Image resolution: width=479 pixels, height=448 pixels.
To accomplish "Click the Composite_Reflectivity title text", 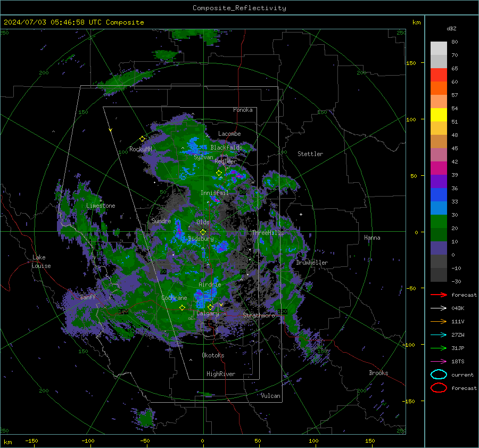I will point(240,8).
